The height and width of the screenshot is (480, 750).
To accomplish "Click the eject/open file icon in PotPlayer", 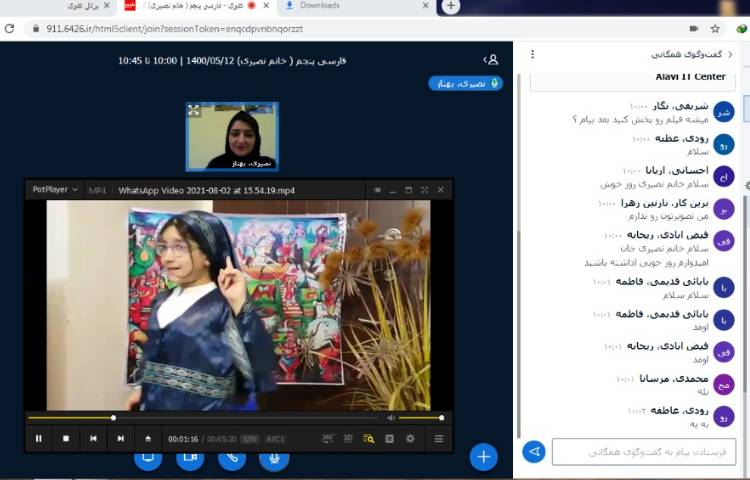I will [x=148, y=438].
